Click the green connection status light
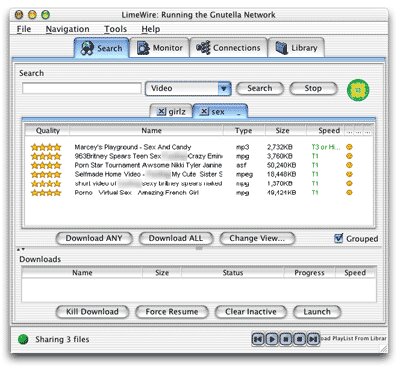400x368 pixels. [23, 339]
